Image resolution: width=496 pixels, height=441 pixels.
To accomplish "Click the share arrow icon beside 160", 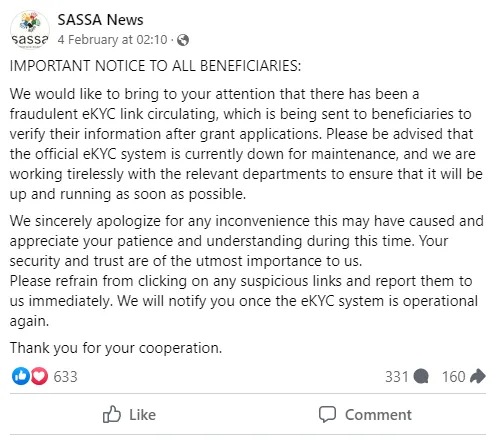I will click(478, 376).
